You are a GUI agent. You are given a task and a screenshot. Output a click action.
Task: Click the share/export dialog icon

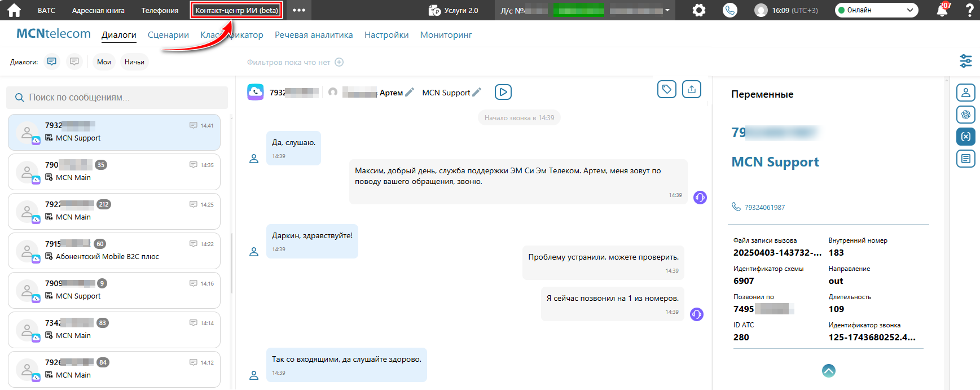pyautogui.click(x=692, y=89)
